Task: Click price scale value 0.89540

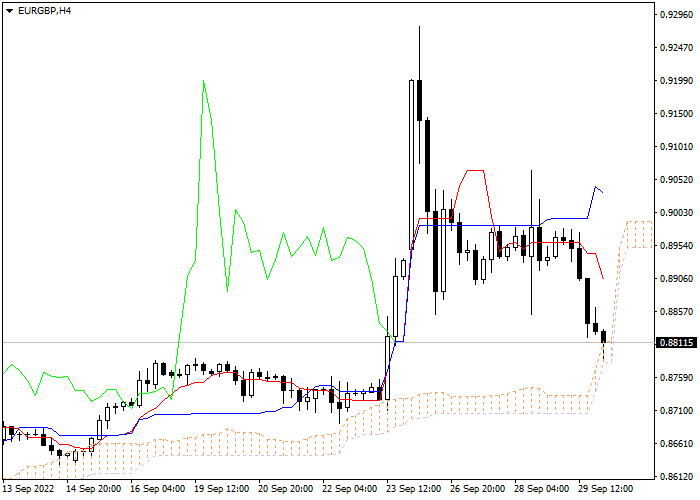Action: click(677, 246)
